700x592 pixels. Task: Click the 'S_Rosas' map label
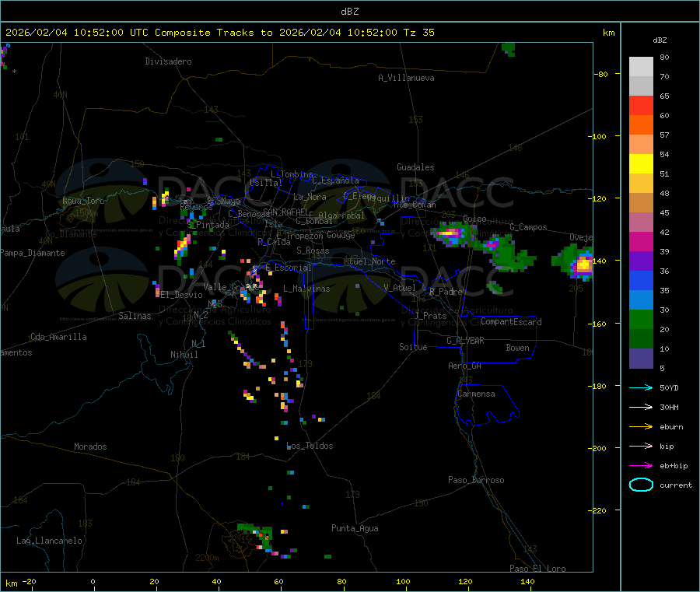tap(313, 250)
